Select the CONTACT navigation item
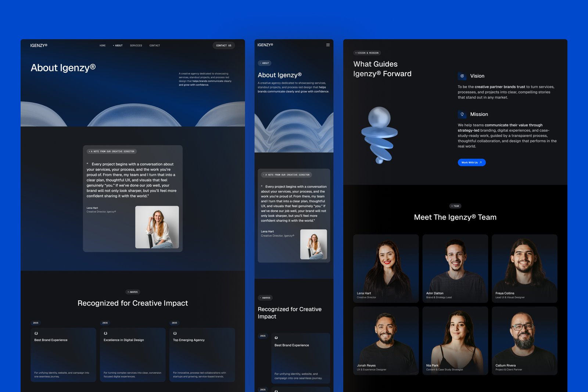The height and width of the screenshot is (392, 588). pos(154,45)
